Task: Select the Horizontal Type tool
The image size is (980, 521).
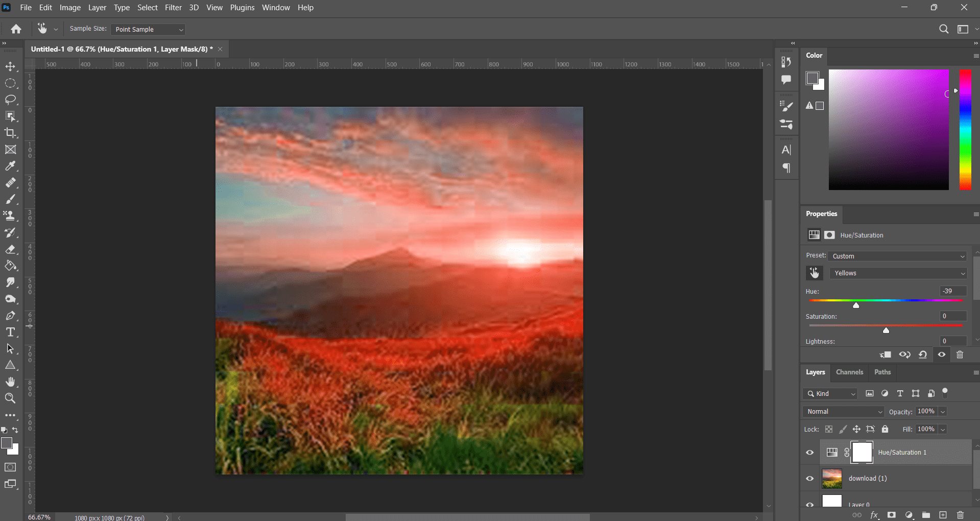Action: (x=10, y=331)
